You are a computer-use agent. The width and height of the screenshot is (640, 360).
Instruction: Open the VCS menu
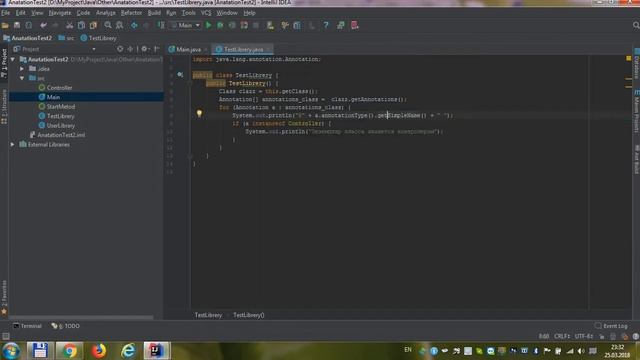click(206, 13)
